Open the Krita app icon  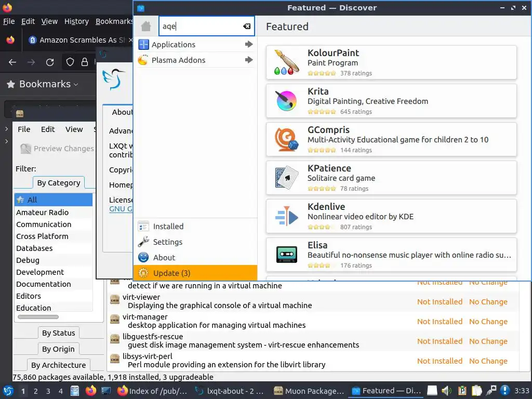tap(287, 101)
